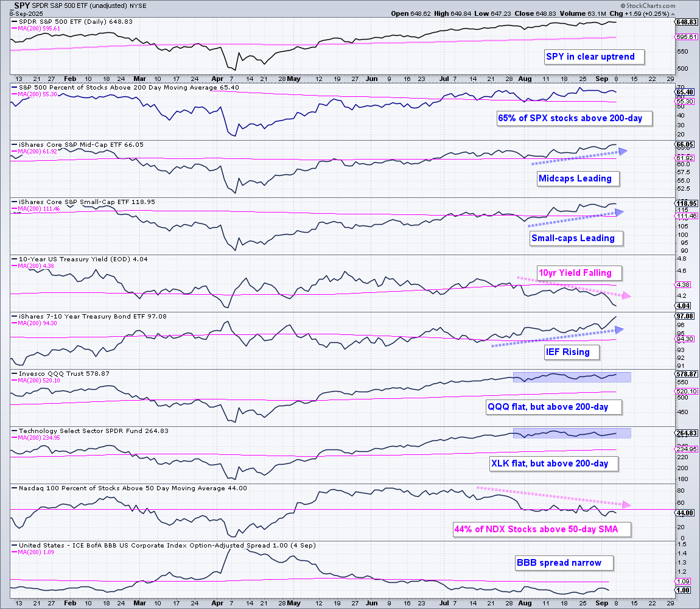Screen dimensions: 700x609
Task: Click the MA(200) 55.30 legend label
Action: [34, 95]
